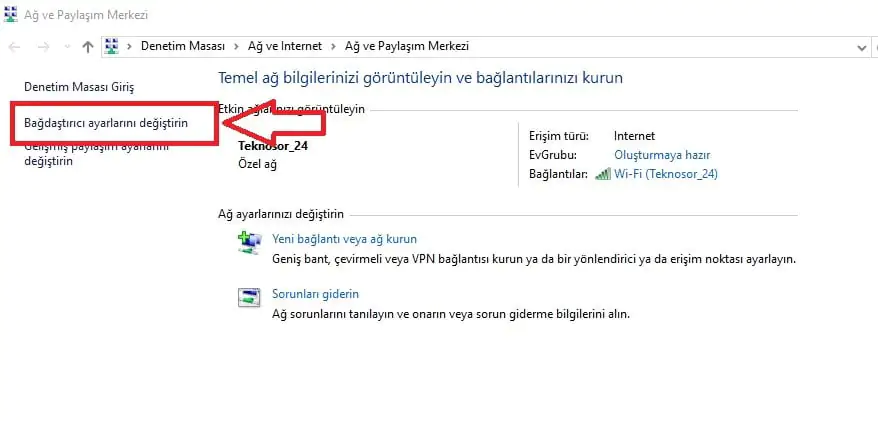Expand chevron before Denetim Masası breadcrumb

coord(129,46)
